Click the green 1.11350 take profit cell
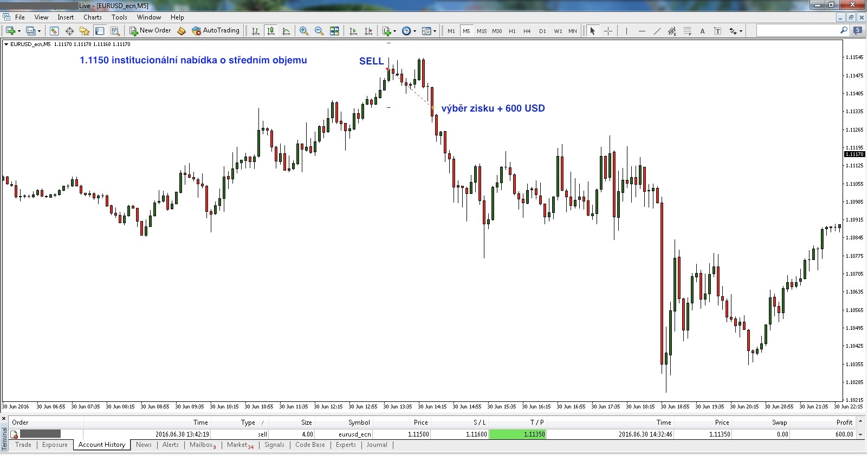 517,434
